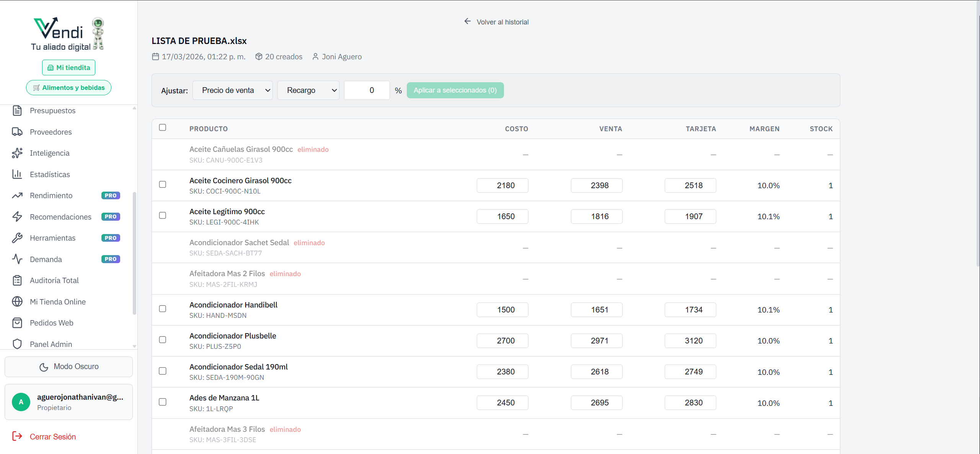
Task: Collapse the Presupuestos sidebar entry
Action: 52,111
